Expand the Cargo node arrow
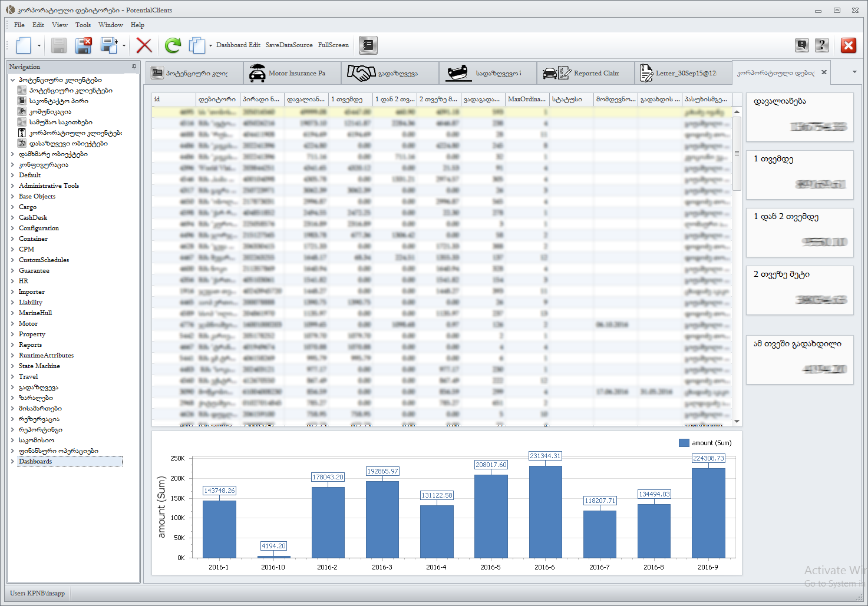The height and width of the screenshot is (606, 868). pyautogui.click(x=13, y=207)
